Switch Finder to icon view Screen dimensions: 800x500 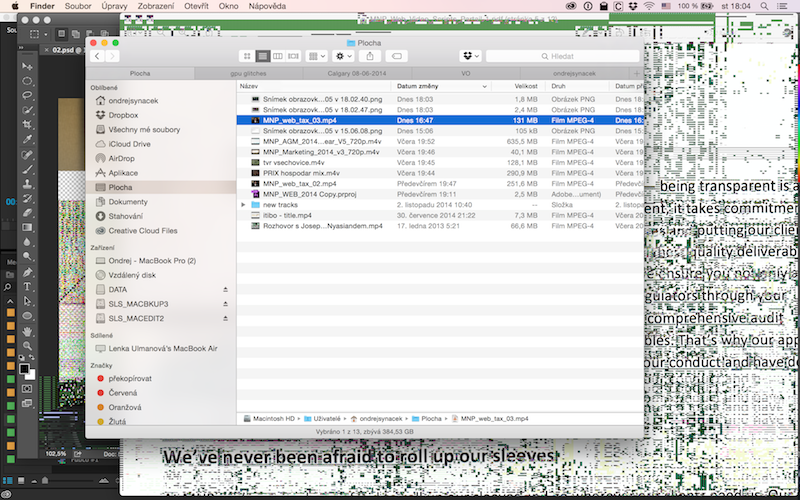(247, 56)
